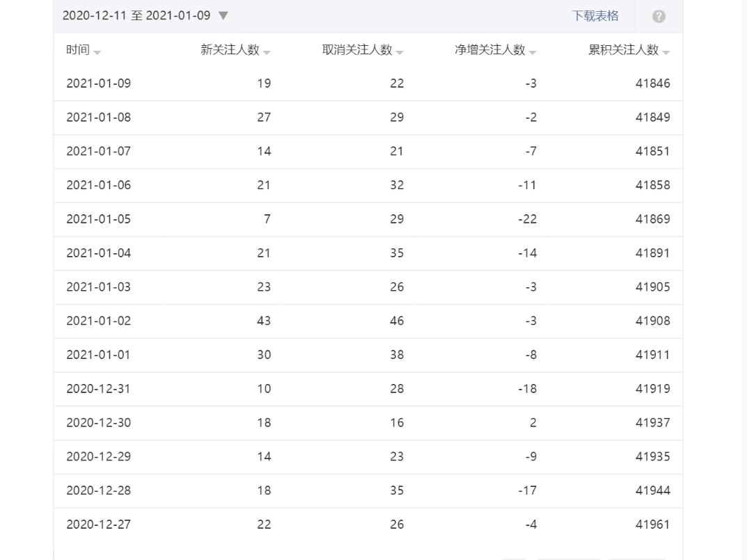Select the date cell 2021-01-02
The width and height of the screenshot is (747, 560).
click(x=99, y=321)
